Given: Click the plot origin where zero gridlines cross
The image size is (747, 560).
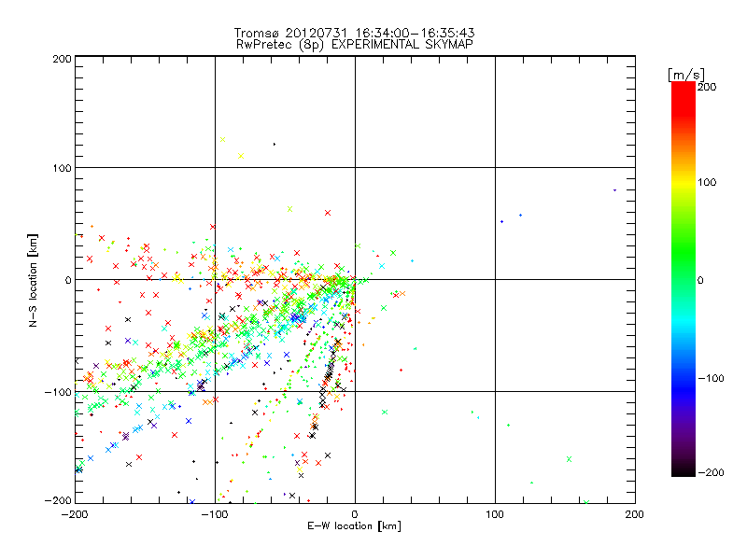Looking at the screenshot, I should coord(355,279).
